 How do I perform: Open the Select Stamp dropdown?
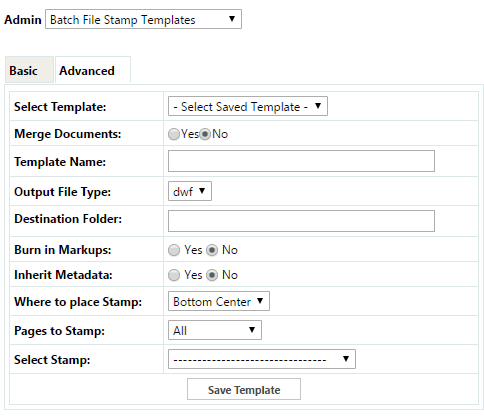pyautogui.click(x=262, y=359)
